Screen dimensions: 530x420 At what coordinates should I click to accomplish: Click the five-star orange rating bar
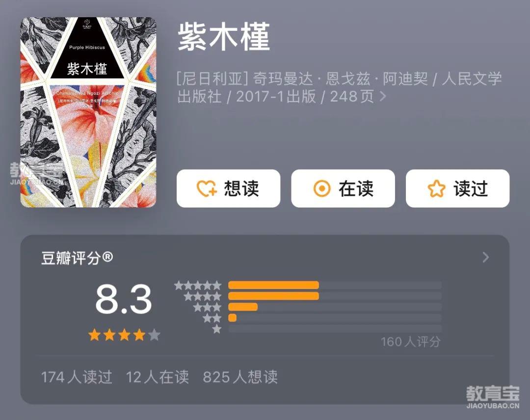[273, 285]
